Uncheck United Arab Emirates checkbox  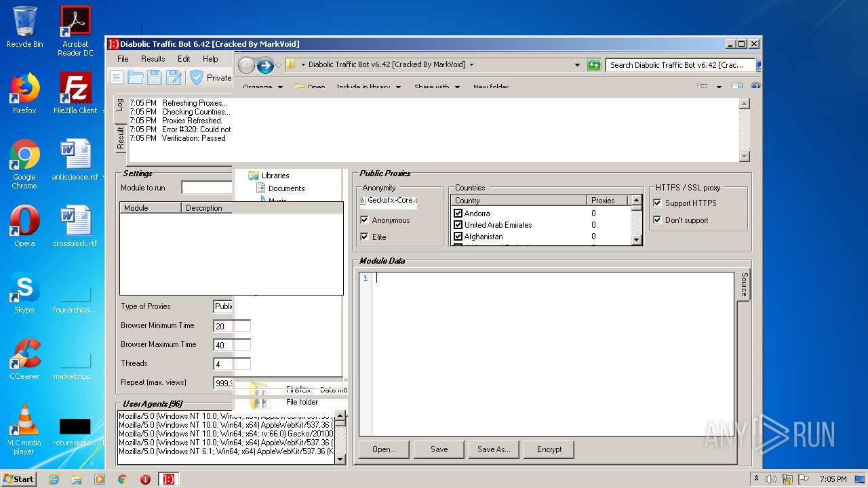tap(458, 224)
